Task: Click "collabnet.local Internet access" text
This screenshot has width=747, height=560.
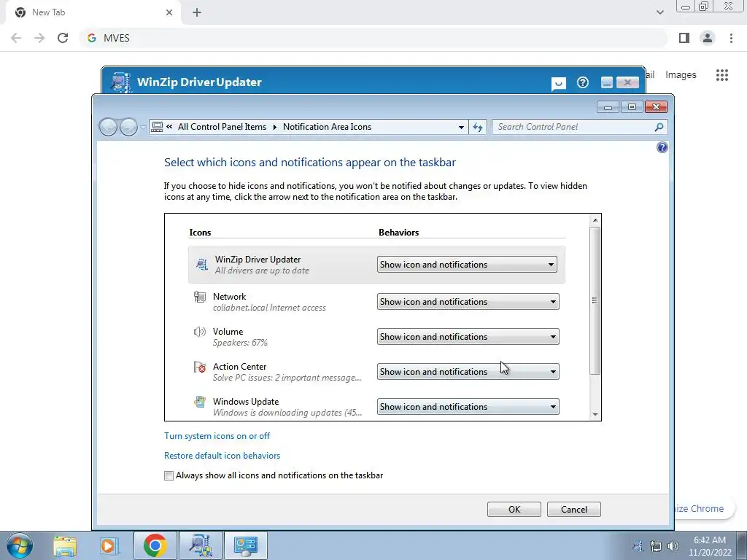Action: [269, 308]
